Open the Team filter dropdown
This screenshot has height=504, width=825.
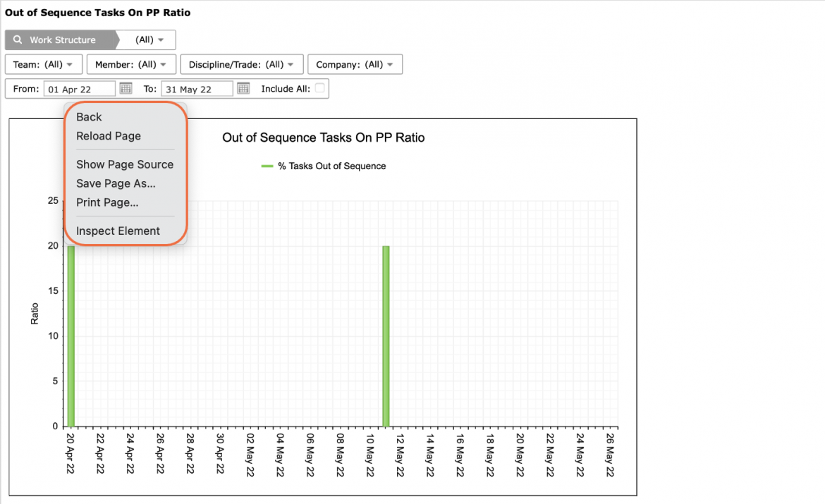tap(44, 64)
